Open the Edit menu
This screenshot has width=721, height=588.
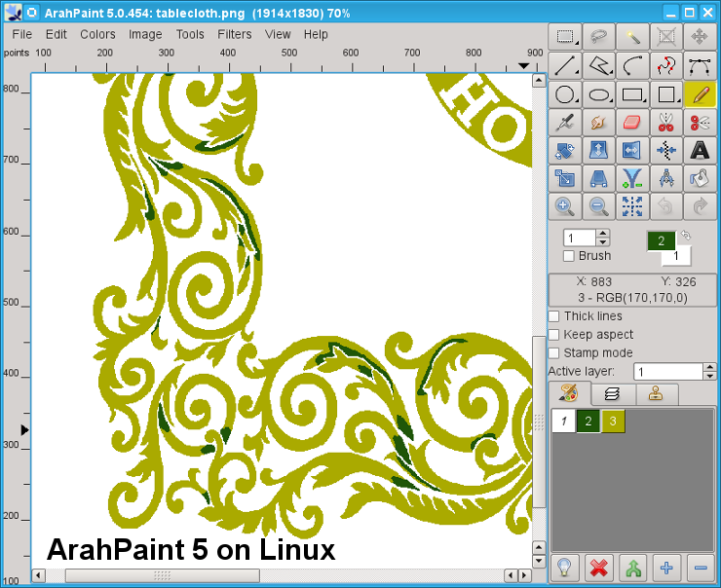[x=57, y=34]
